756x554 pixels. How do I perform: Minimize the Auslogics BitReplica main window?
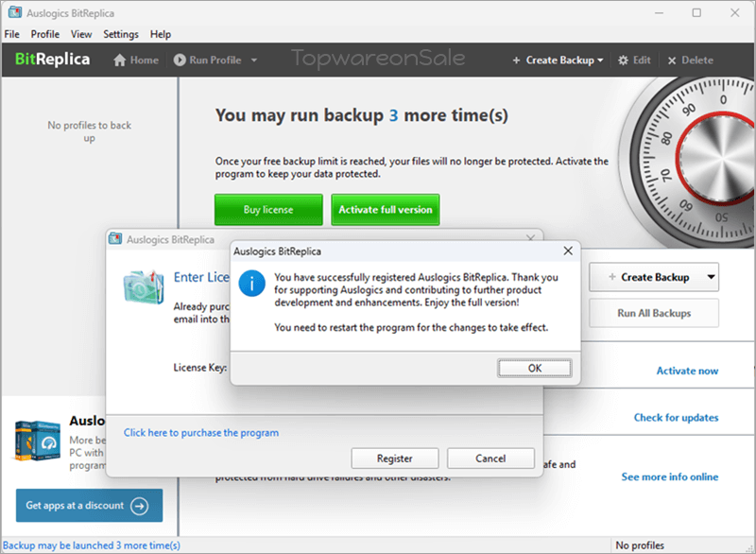(659, 12)
